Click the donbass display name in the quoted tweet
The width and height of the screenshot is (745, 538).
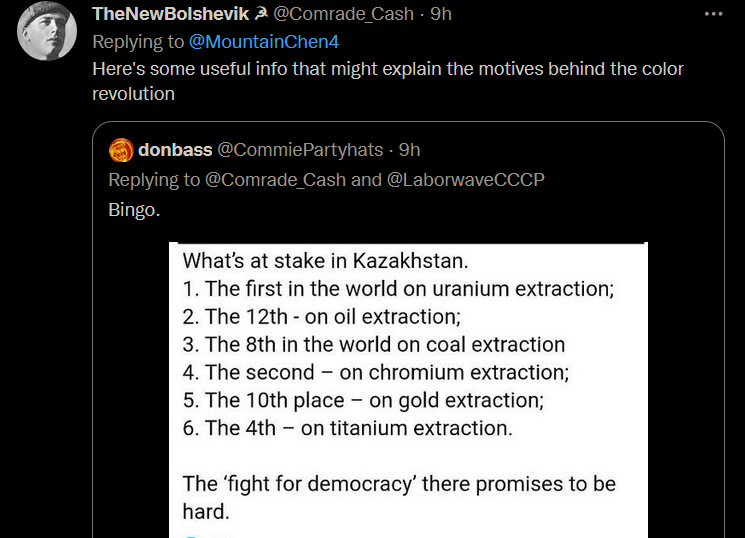click(x=175, y=150)
